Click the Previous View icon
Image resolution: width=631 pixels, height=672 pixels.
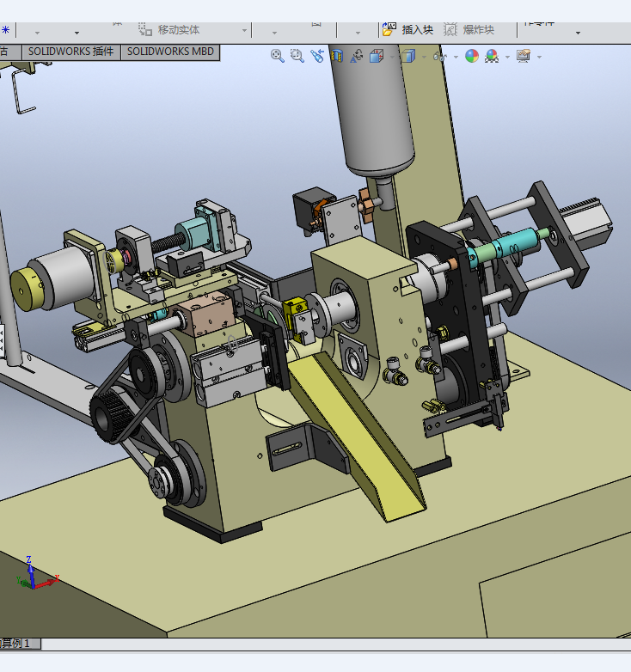(x=317, y=56)
